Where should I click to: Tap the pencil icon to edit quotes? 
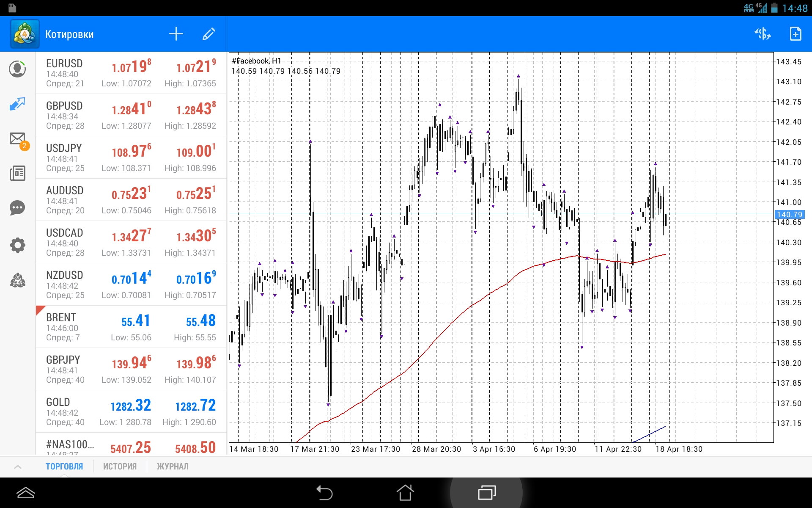click(x=209, y=34)
